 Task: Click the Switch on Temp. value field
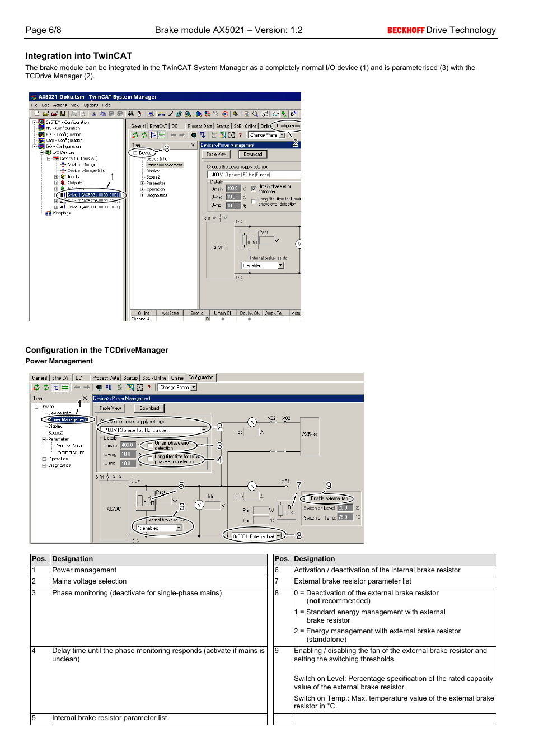point(345,517)
